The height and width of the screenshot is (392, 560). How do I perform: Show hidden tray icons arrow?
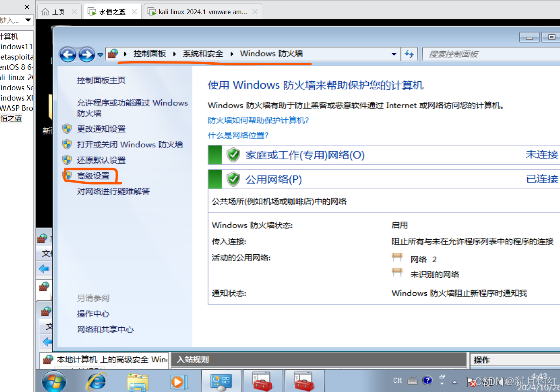[455, 382]
